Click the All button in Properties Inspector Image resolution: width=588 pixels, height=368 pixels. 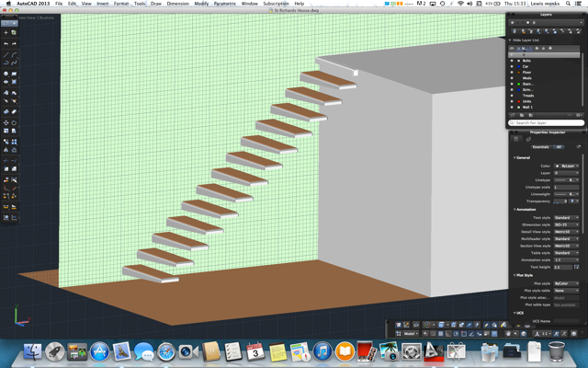559,147
